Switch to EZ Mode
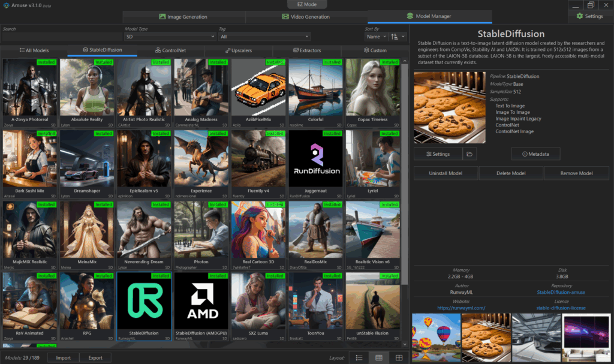This screenshot has width=614, height=364. (x=307, y=4)
